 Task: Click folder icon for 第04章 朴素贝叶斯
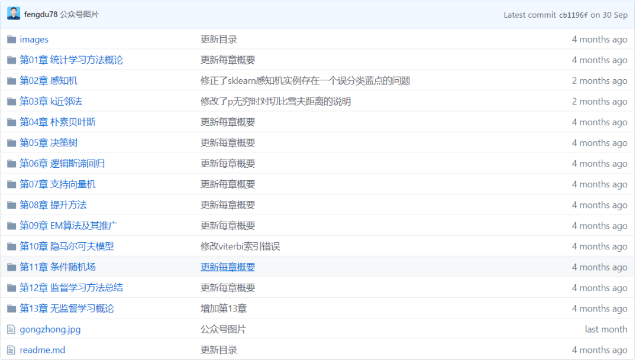[11, 122]
